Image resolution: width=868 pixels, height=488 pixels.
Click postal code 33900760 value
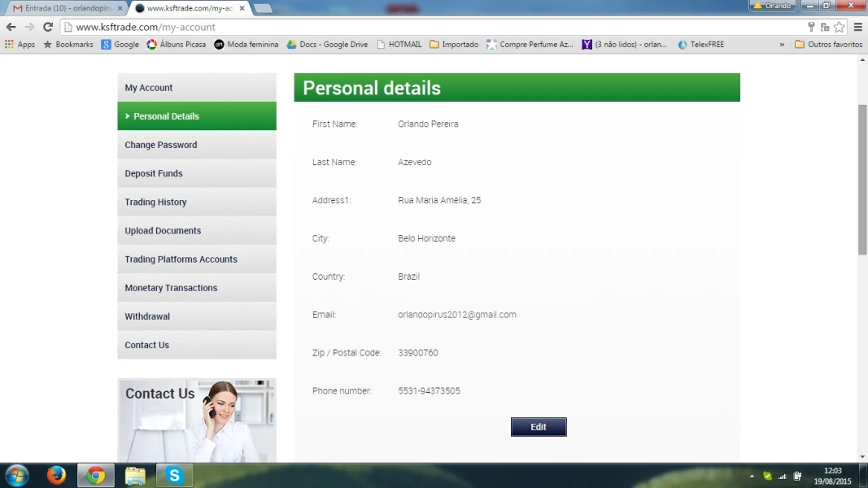[418, 352]
